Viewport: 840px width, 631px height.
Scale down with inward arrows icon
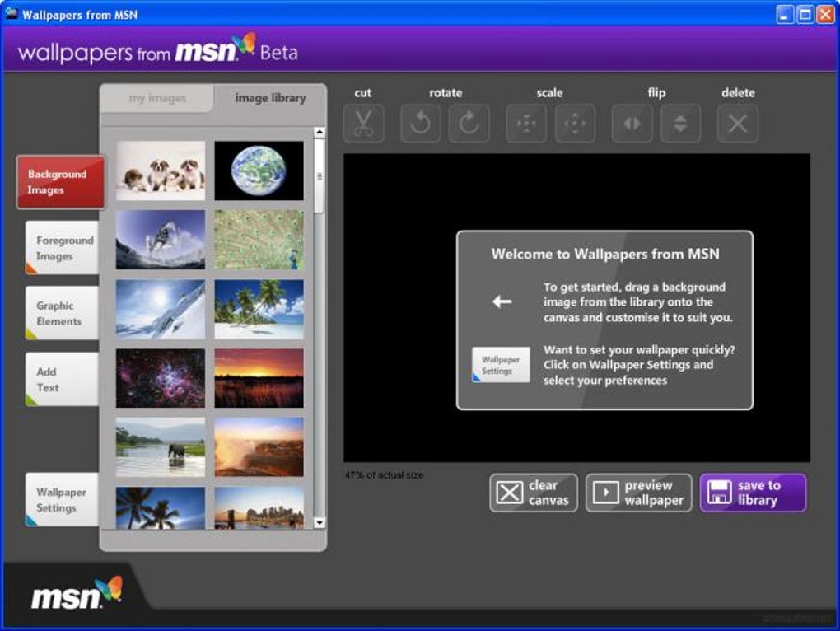click(526, 124)
